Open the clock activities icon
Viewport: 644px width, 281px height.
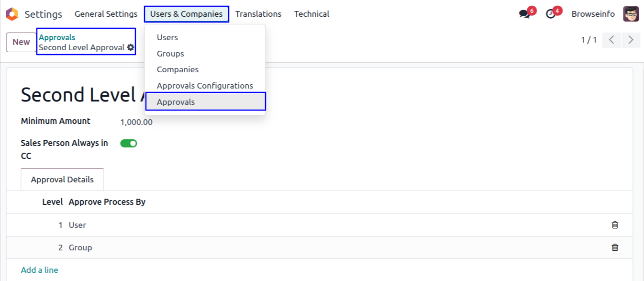551,14
